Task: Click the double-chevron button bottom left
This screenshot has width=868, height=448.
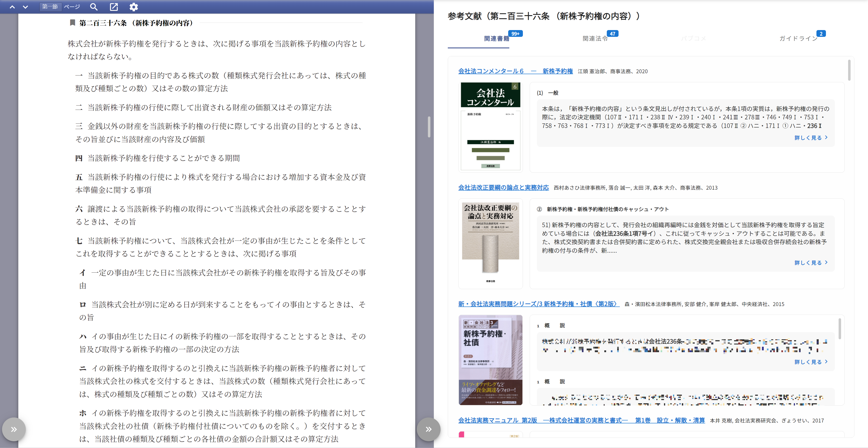Action: pos(14,429)
